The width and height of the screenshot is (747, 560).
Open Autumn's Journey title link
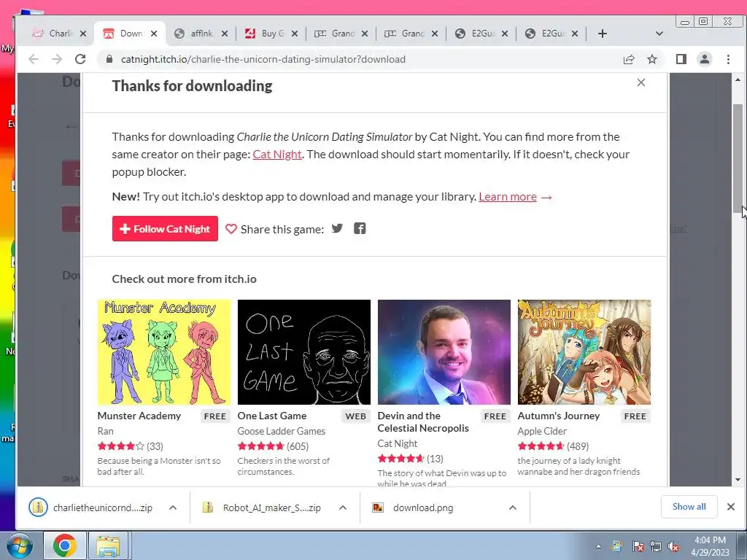click(559, 416)
